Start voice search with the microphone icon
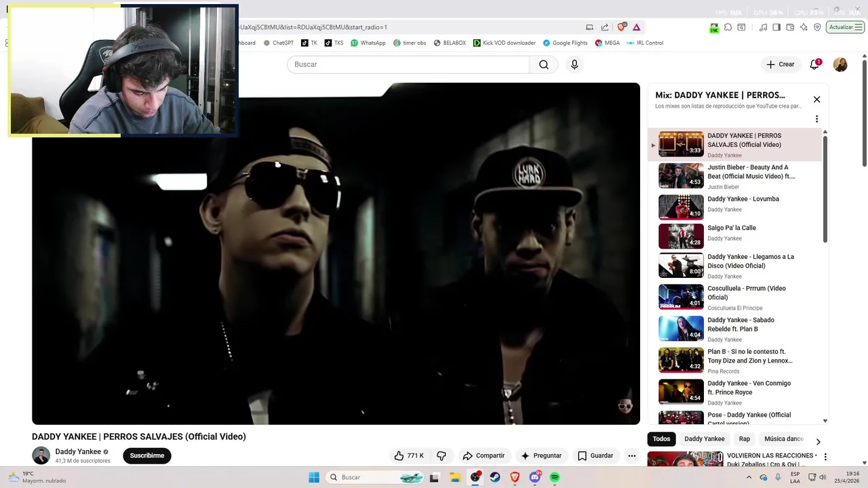The height and width of the screenshot is (488, 868). [574, 64]
